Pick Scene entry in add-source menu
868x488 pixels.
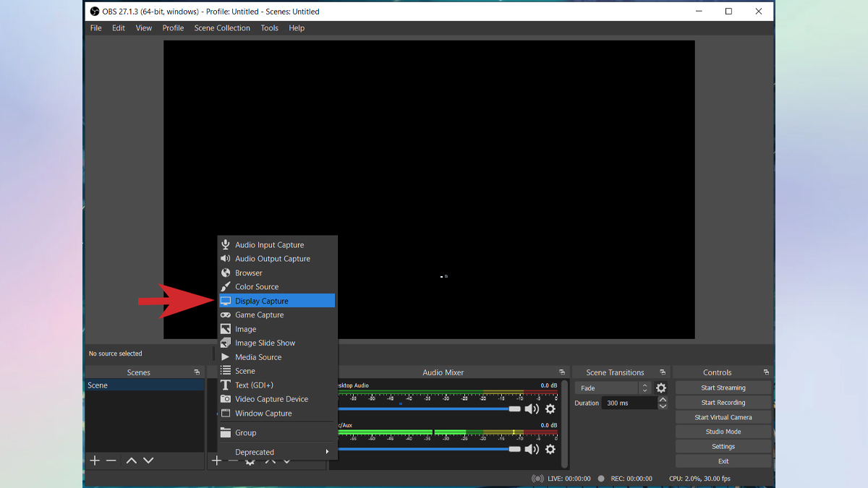(277, 371)
